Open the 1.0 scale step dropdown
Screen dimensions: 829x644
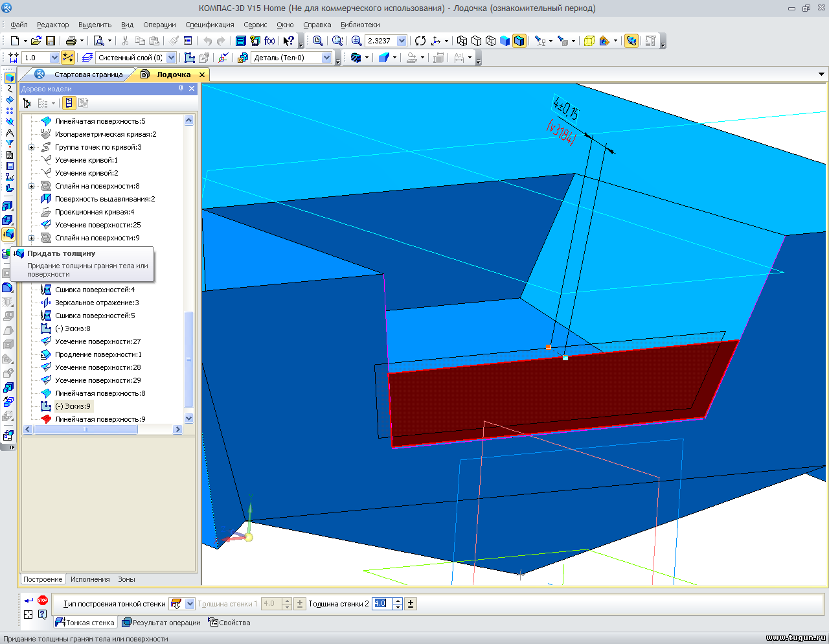pyautogui.click(x=54, y=58)
